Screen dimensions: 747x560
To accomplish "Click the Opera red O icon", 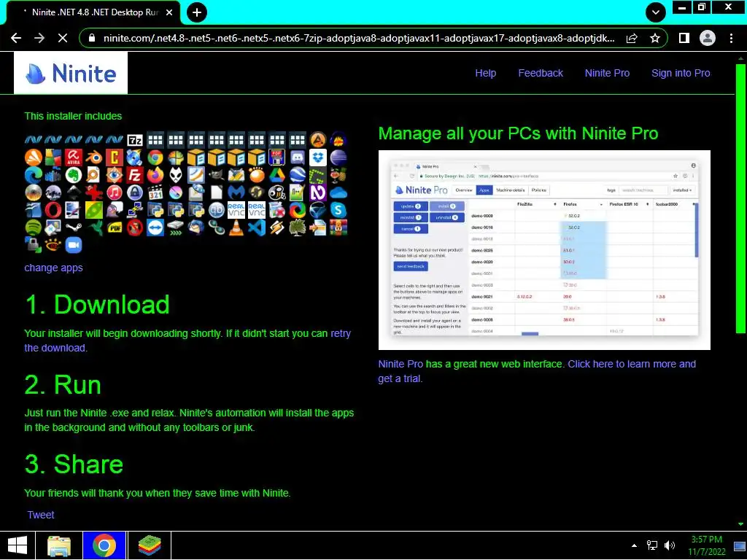I will pyautogui.click(x=53, y=210).
